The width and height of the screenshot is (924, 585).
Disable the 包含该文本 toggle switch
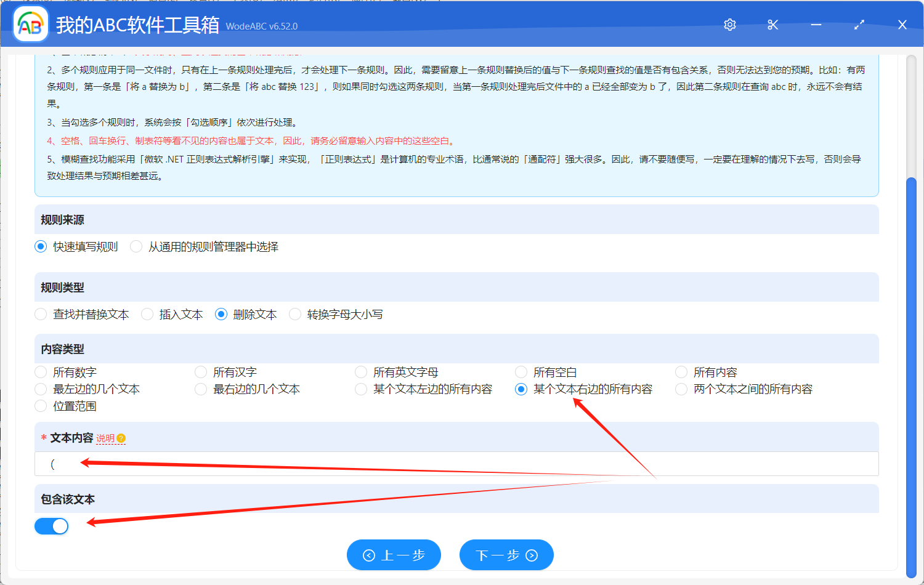51,525
